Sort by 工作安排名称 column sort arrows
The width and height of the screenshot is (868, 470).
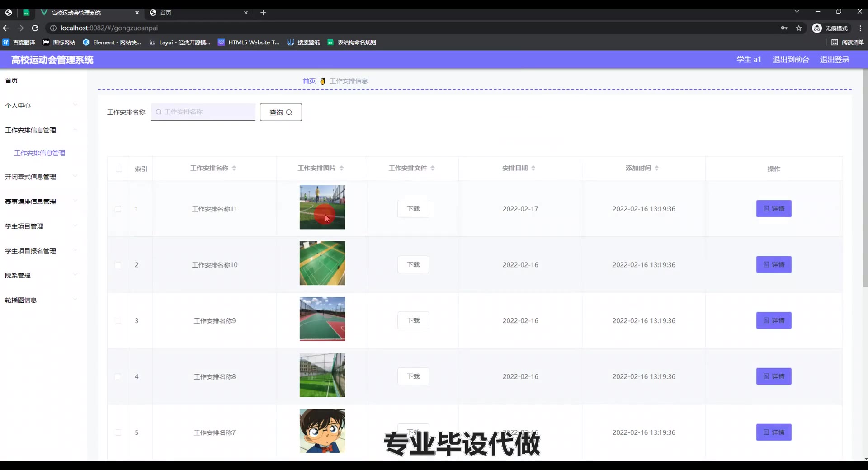click(x=234, y=168)
